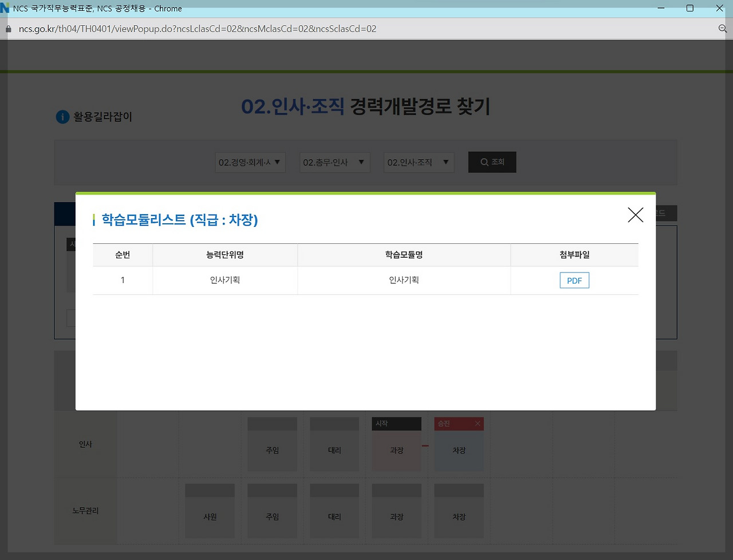
Task: Download the PDF attachment for 인사기획
Action: (574, 281)
